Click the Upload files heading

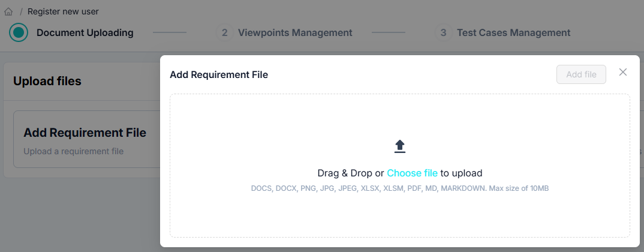coord(47,82)
